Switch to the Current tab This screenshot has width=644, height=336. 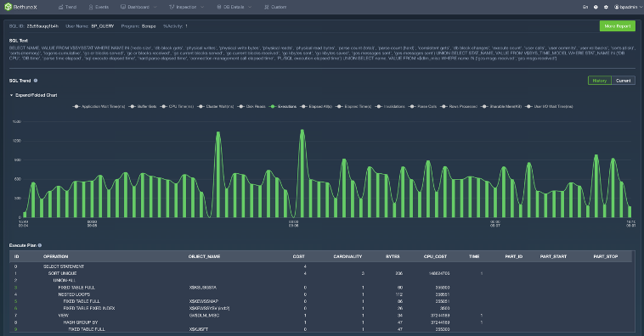(623, 81)
